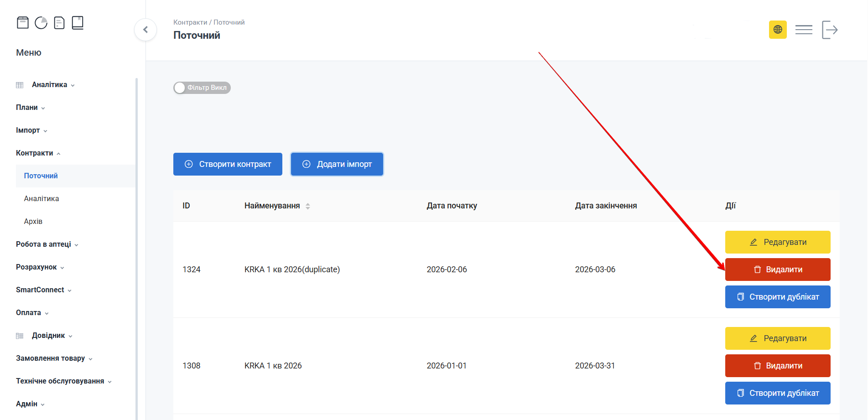Collapse sidebar with the back arrow button
868x420 pixels.
[146, 30]
